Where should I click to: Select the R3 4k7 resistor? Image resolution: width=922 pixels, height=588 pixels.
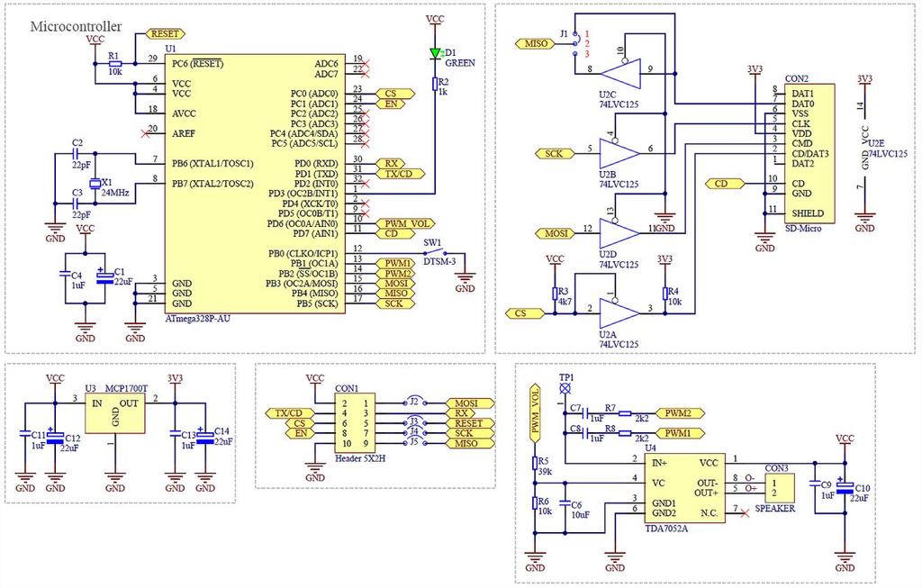[555, 294]
